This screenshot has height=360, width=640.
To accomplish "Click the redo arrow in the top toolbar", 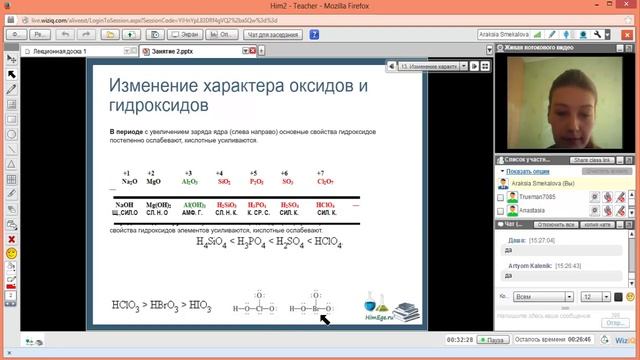I will click(x=86, y=35).
